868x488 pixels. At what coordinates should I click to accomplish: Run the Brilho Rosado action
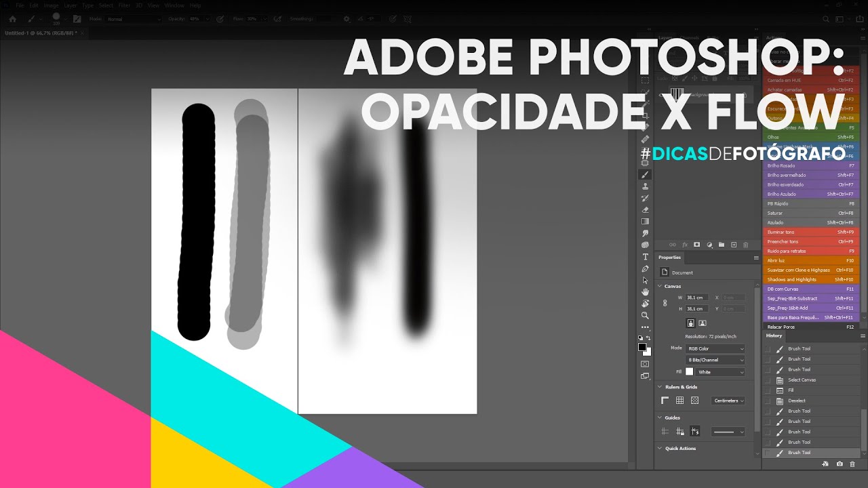coord(811,165)
